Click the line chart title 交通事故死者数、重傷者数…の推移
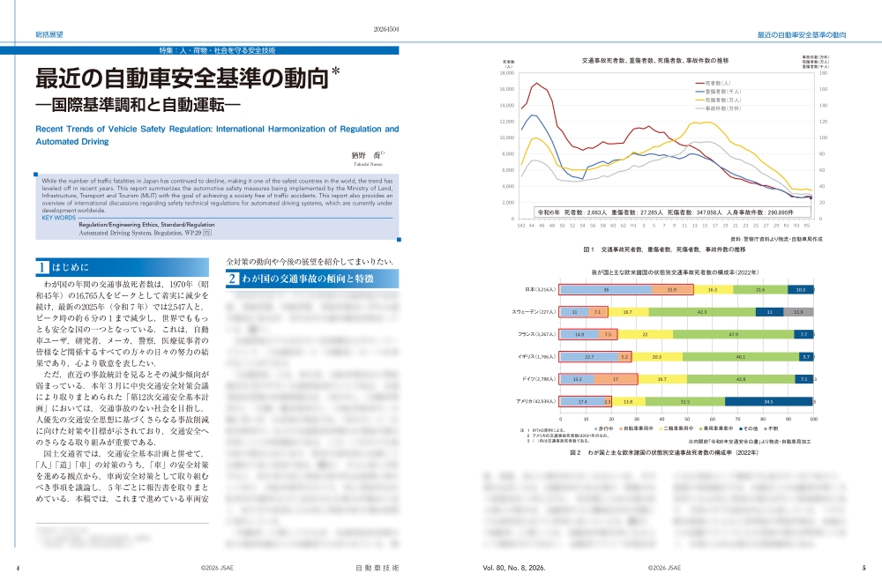This screenshot has height=588, width=882. pyautogui.click(x=654, y=61)
